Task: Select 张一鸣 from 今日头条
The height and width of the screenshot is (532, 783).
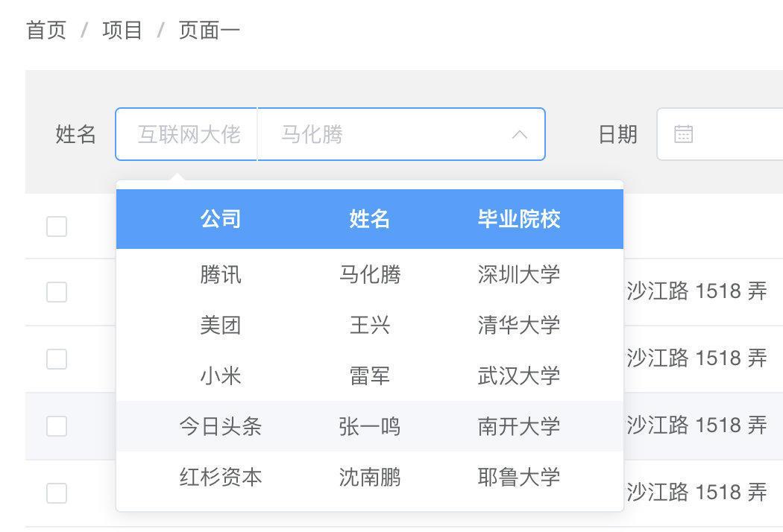Action: click(369, 426)
